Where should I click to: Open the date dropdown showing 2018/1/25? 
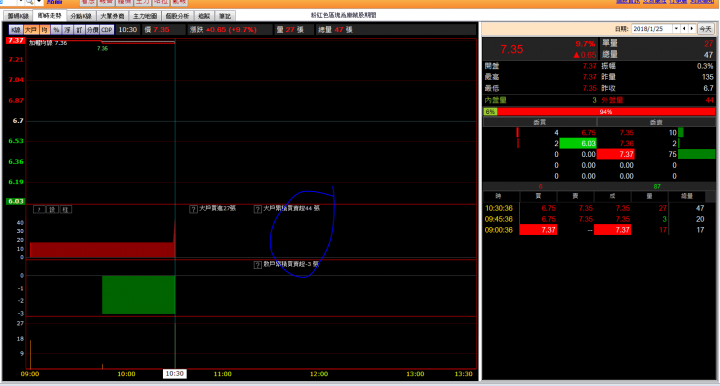[x=676, y=28]
